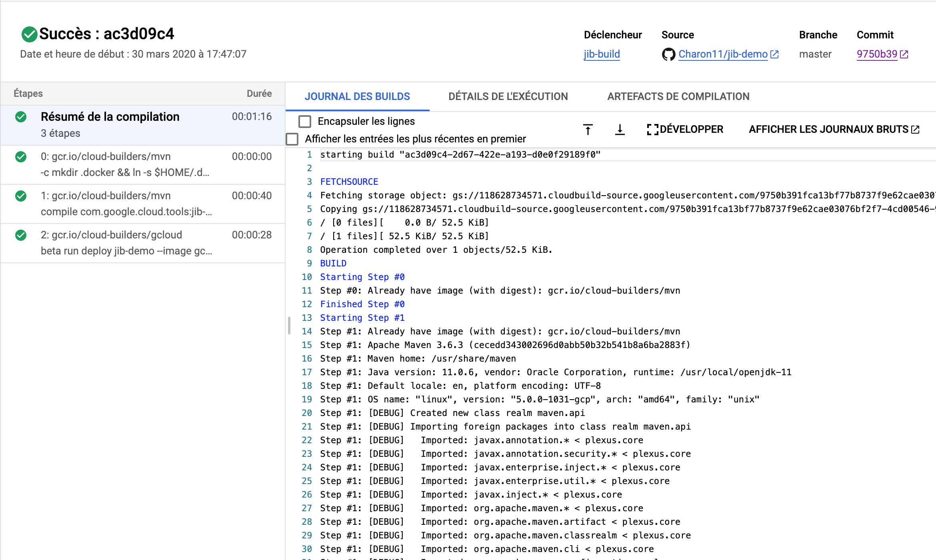
Task: Switch to Détails de l'exécution tab
Action: pyautogui.click(x=508, y=96)
